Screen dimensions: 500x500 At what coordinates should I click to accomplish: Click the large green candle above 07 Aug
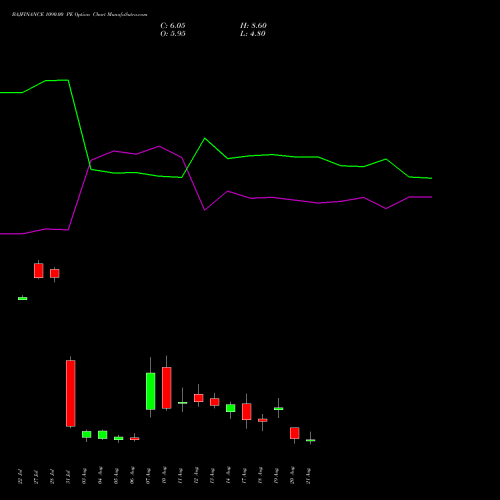tap(151, 391)
